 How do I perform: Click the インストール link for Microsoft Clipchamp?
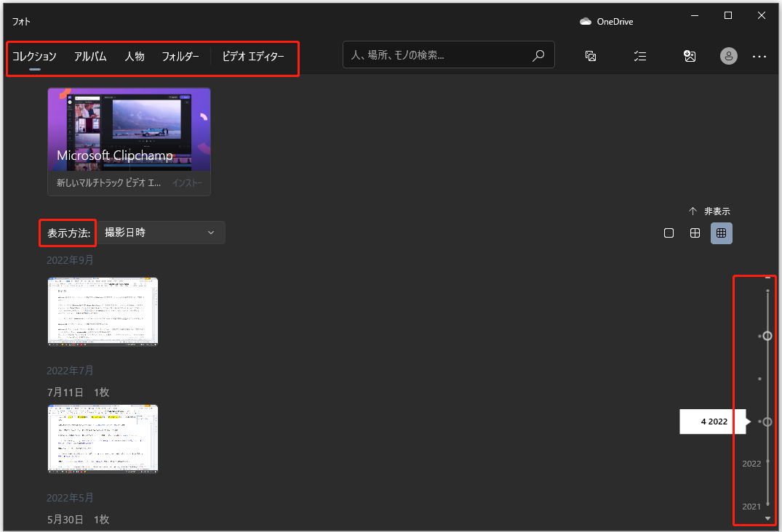click(187, 182)
